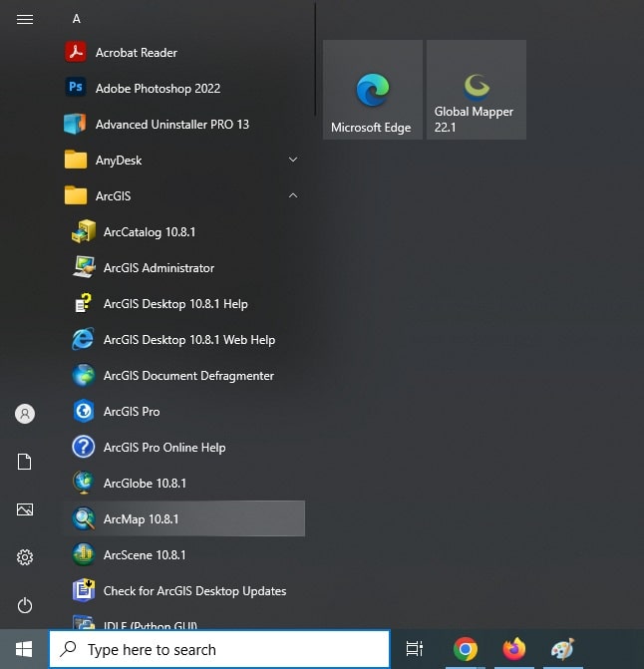Launch the ArcScene 10.8.1 icon
Viewport: 644px width, 669px height.
[x=84, y=554]
